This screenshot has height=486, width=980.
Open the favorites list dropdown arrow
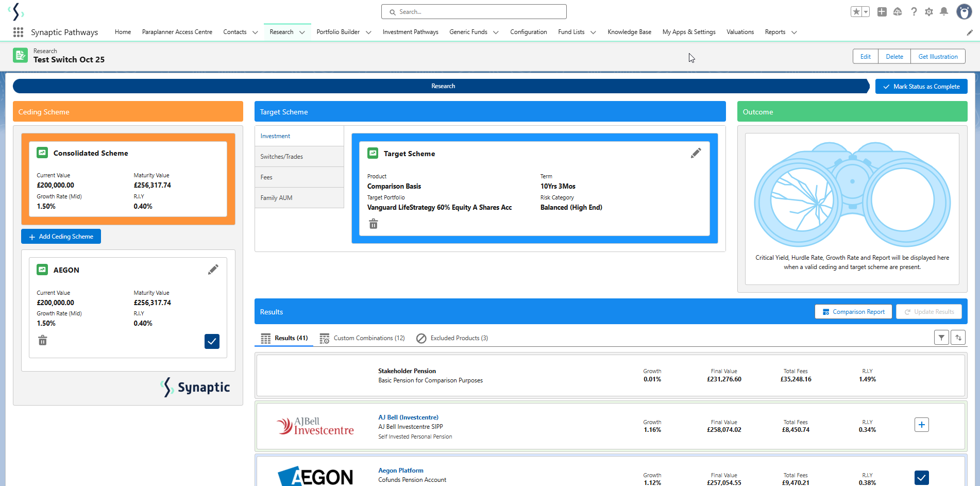tap(866, 12)
